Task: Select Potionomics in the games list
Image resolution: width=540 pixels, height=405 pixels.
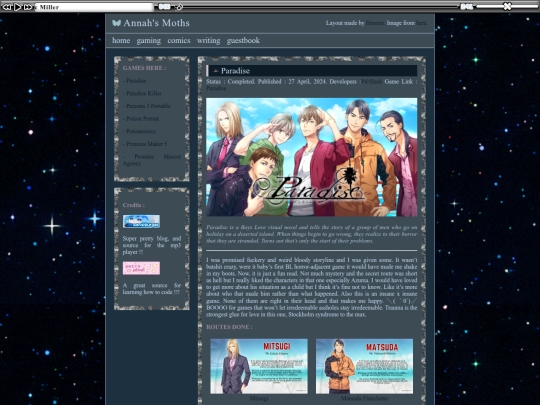Action: coord(139,131)
